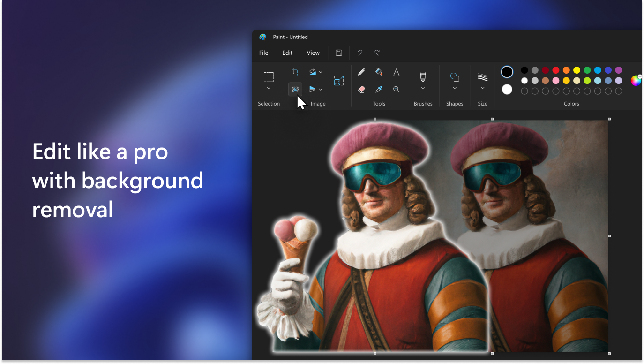Select the Crop tool
Image resolution: width=644 pixels, height=364 pixels.
[295, 71]
